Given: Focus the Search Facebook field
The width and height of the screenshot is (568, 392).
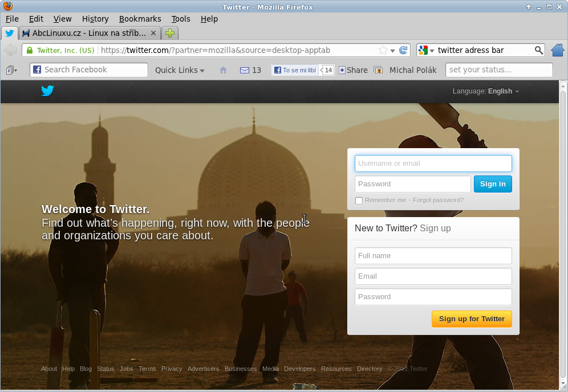Looking at the screenshot, I should (89, 70).
